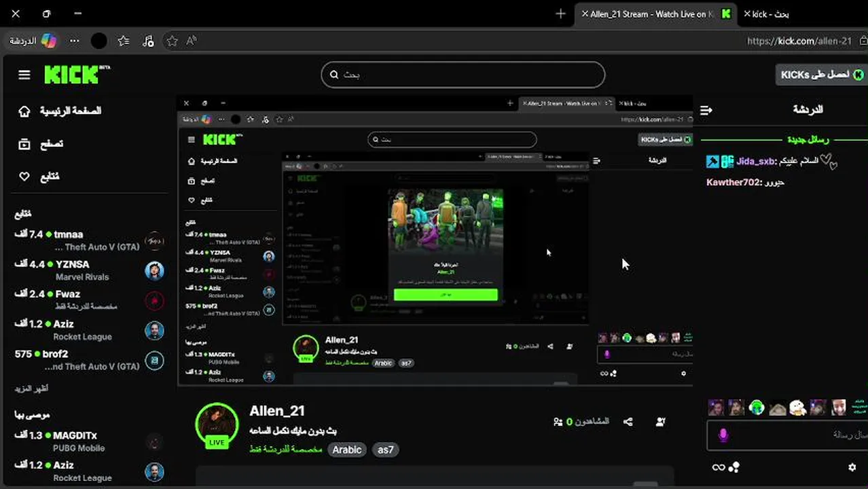Open chat settings gear icon
The height and width of the screenshot is (489, 868).
pos(852,467)
